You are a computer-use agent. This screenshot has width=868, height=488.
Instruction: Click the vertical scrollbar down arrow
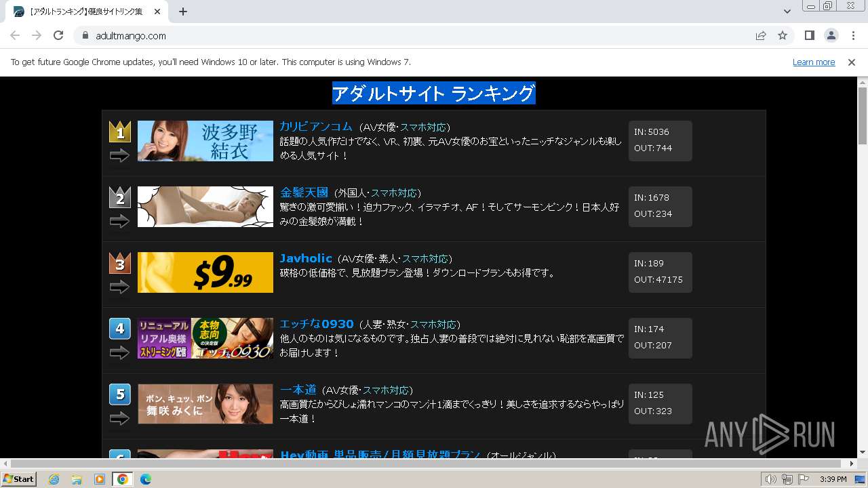point(863,453)
